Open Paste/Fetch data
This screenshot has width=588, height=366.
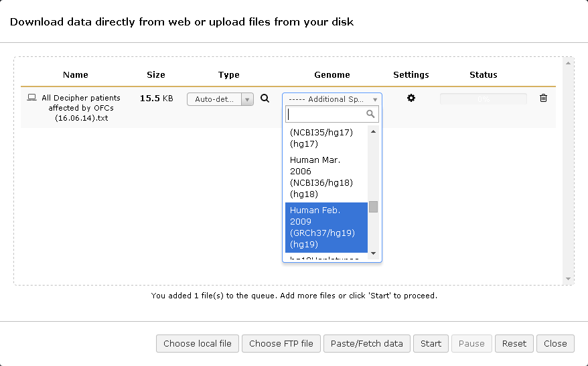[x=367, y=344]
